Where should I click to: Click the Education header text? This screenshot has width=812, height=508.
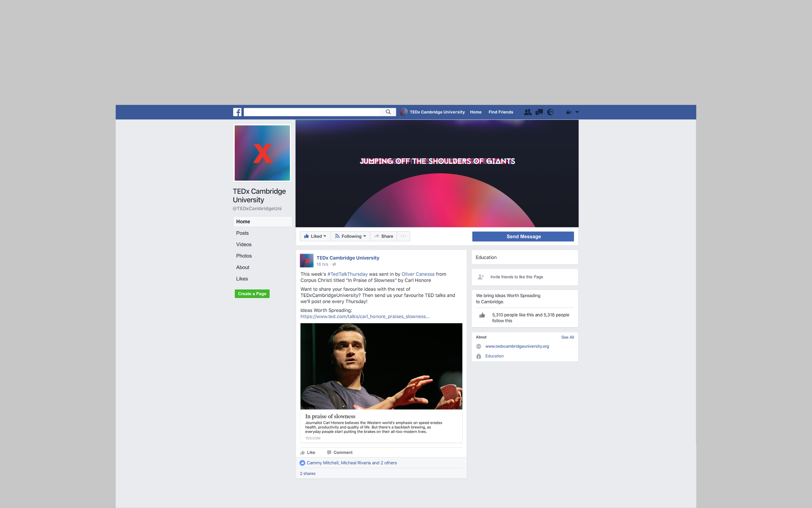point(486,257)
